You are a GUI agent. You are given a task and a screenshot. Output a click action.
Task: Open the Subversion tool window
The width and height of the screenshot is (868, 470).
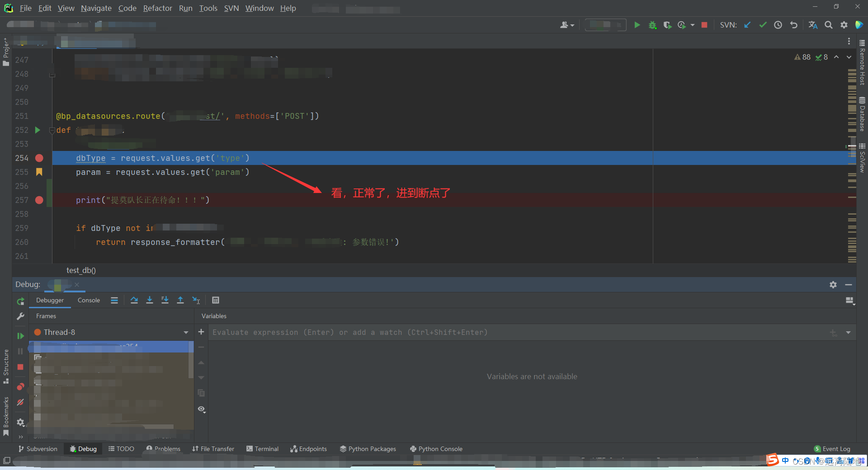38,449
